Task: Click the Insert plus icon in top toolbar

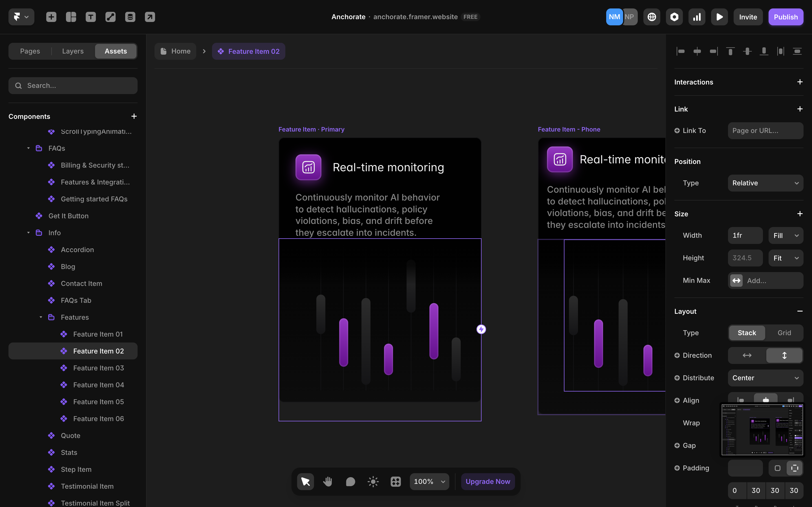Action: tap(51, 17)
